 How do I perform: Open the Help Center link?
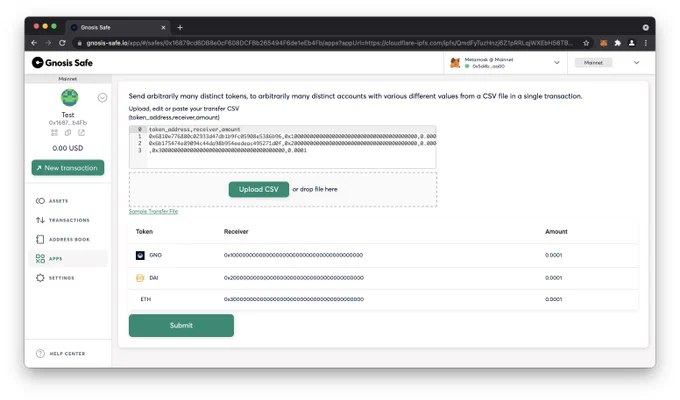pyautogui.click(x=61, y=354)
